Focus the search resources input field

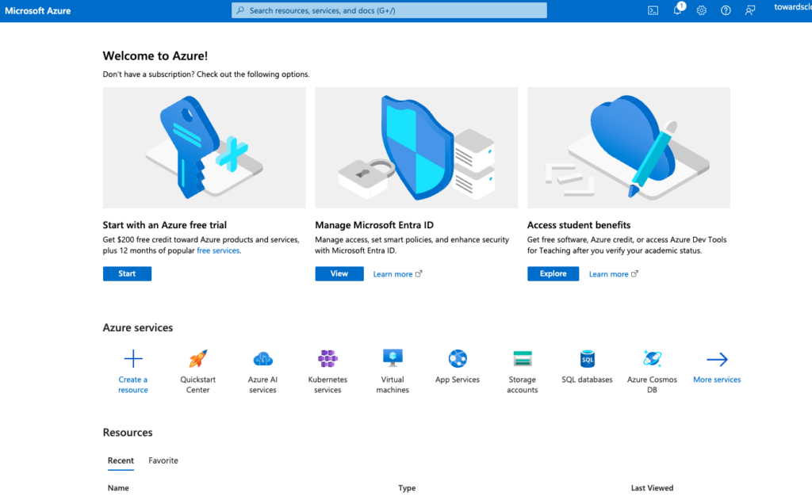coord(389,10)
